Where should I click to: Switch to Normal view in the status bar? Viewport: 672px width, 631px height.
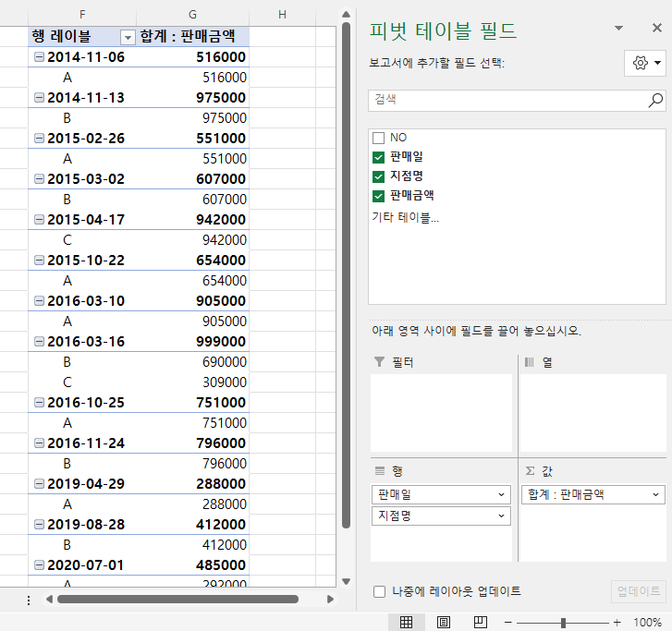(406, 622)
